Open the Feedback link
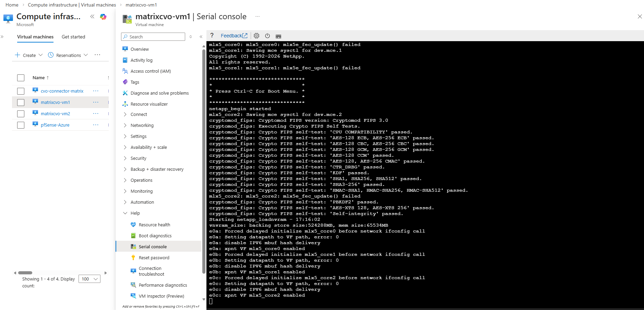Screen dimensions: 644x310 (x=234, y=36)
